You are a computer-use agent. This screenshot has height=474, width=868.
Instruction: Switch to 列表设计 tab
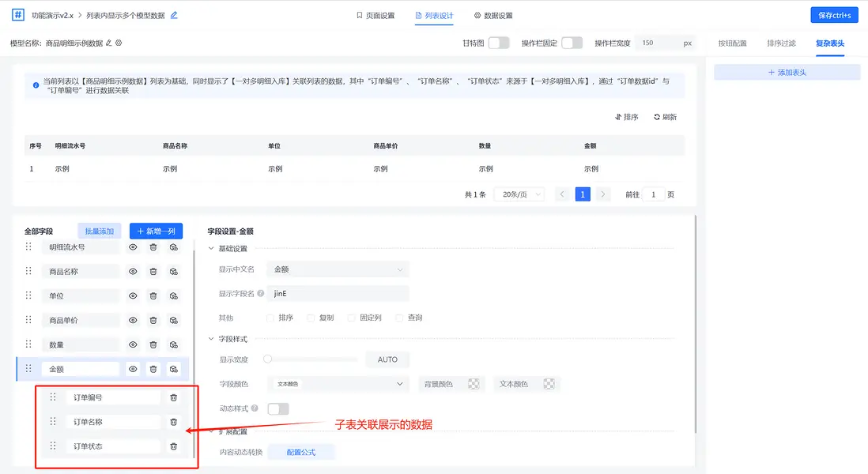click(434, 16)
